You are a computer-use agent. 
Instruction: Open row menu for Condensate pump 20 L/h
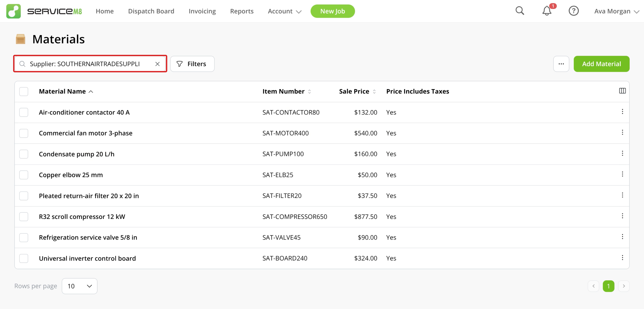click(622, 153)
